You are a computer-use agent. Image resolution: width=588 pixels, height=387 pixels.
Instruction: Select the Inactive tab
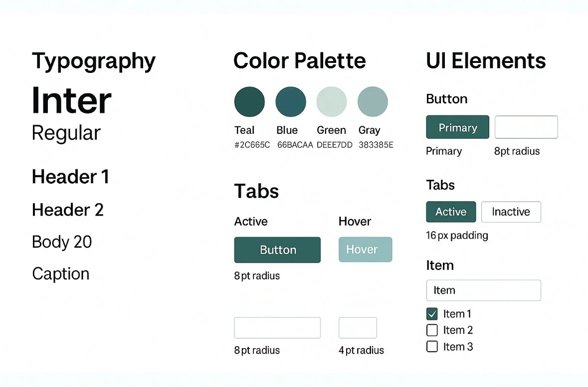tap(511, 212)
